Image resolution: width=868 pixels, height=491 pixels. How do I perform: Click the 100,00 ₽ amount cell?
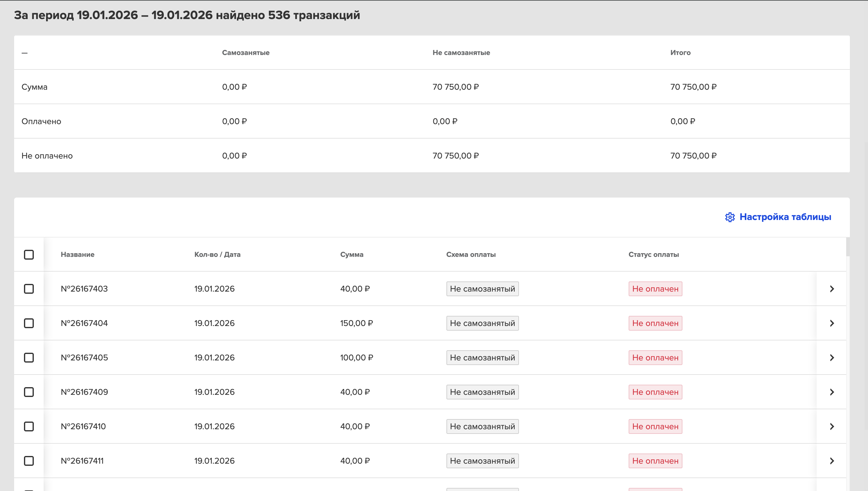pos(356,358)
